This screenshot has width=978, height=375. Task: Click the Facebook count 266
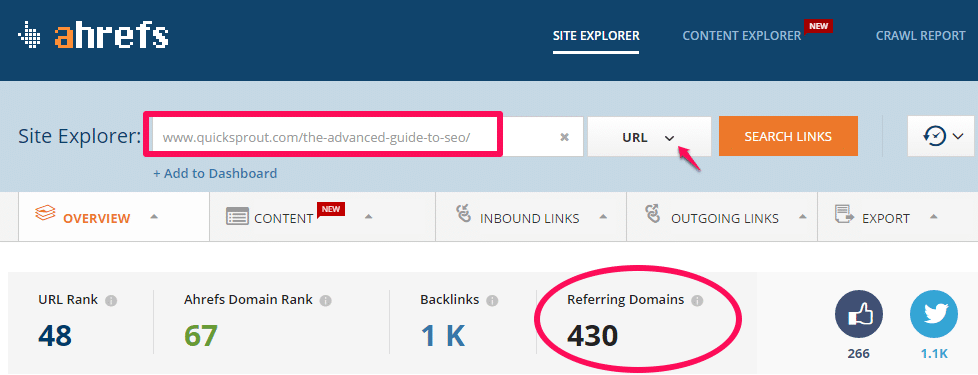(858, 354)
